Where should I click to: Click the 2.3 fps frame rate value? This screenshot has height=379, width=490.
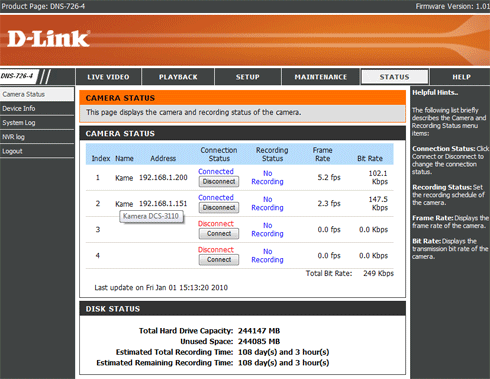coord(329,203)
